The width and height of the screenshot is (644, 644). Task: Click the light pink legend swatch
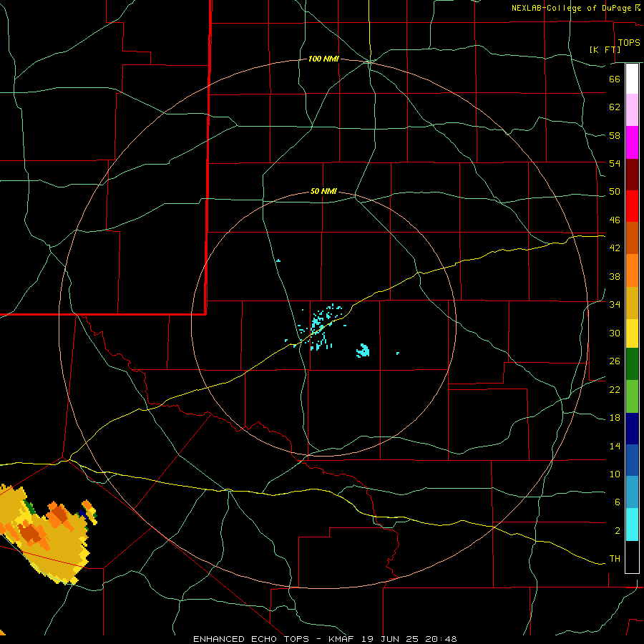(632, 110)
